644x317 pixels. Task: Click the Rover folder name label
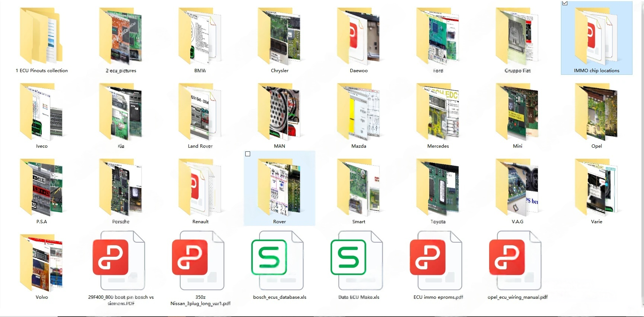coord(280,222)
